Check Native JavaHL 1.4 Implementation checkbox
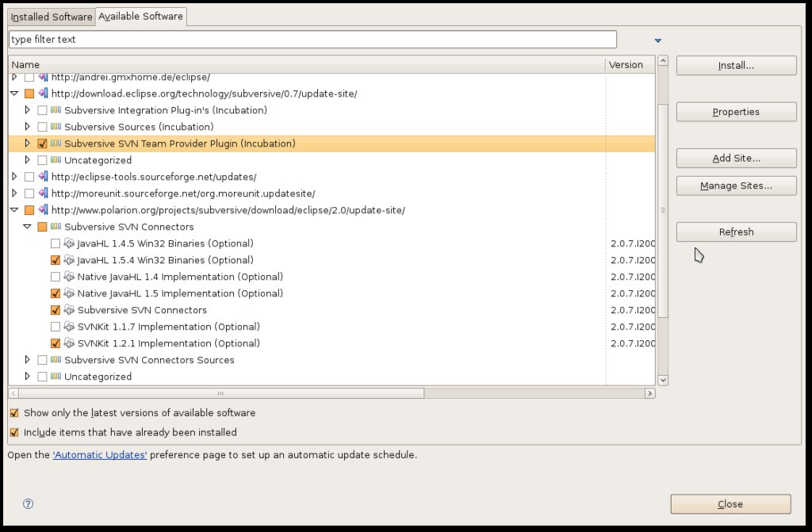The height and width of the screenshot is (532, 812). tap(56, 277)
